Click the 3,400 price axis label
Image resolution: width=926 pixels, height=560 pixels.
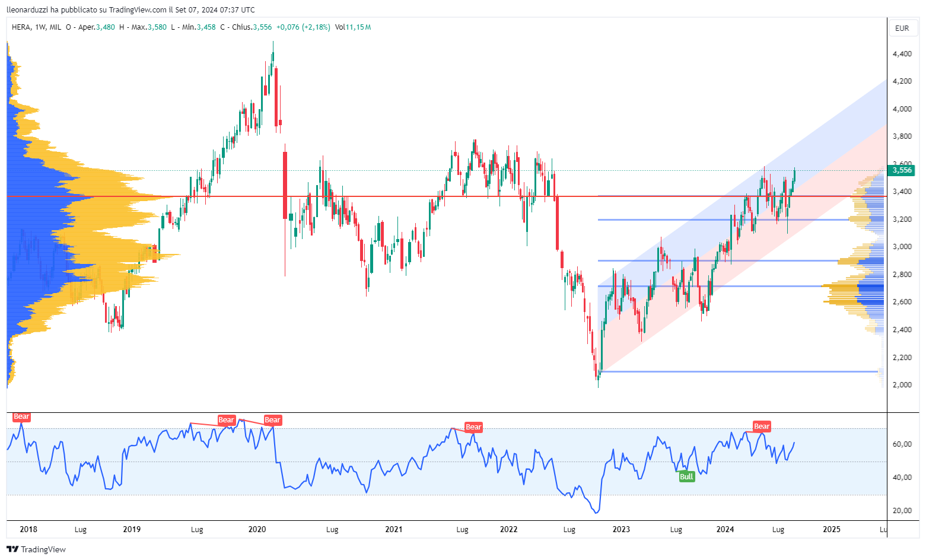[902, 192]
